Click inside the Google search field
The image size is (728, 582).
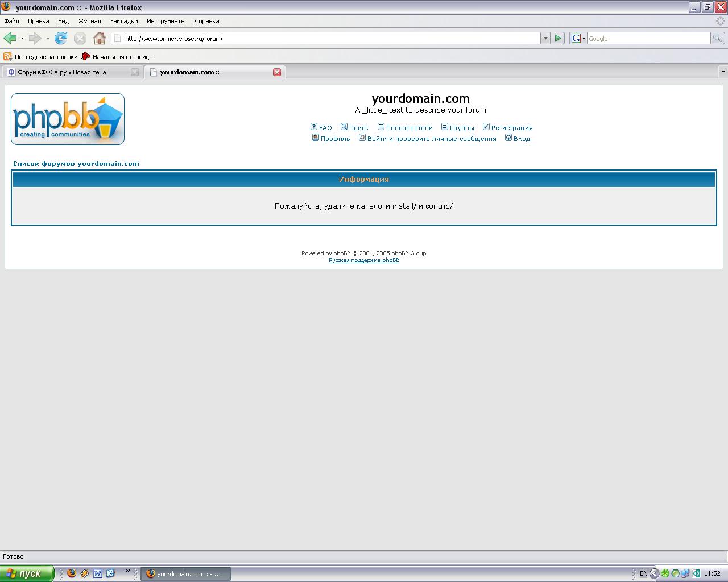coord(648,38)
